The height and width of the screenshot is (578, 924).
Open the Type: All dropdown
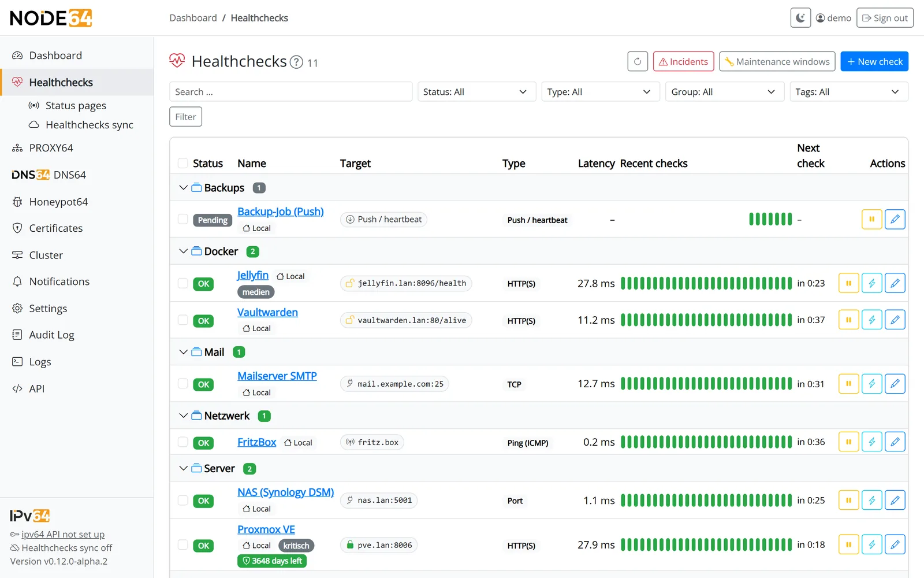pos(601,92)
